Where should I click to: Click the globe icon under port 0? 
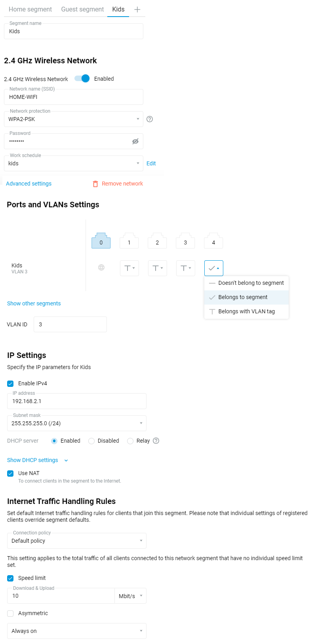[101, 268]
